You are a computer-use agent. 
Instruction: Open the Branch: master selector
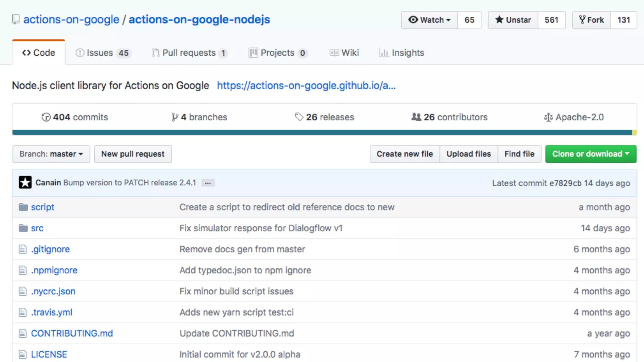(51, 154)
